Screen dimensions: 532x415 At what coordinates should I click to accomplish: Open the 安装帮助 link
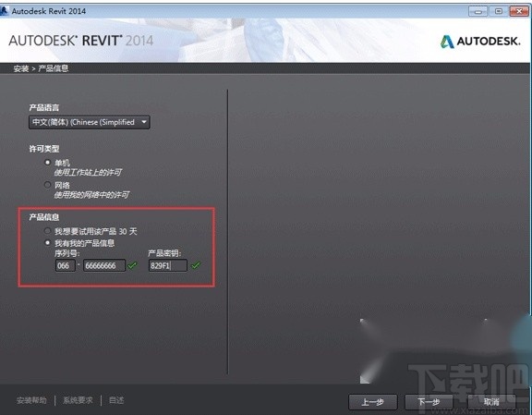[x=31, y=400]
